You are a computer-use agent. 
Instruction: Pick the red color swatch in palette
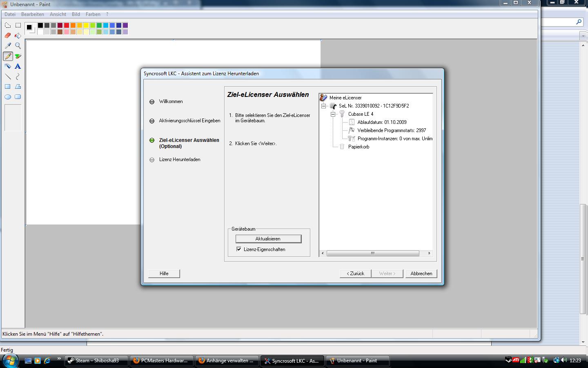click(67, 25)
